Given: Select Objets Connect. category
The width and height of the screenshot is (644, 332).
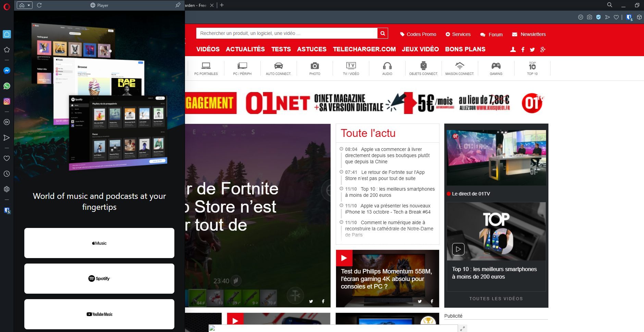Looking at the screenshot, I should click(x=423, y=68).
